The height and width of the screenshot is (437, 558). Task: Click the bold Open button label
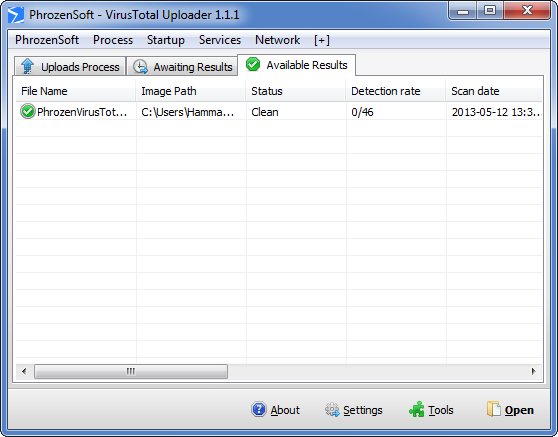[x=519, y=410]
